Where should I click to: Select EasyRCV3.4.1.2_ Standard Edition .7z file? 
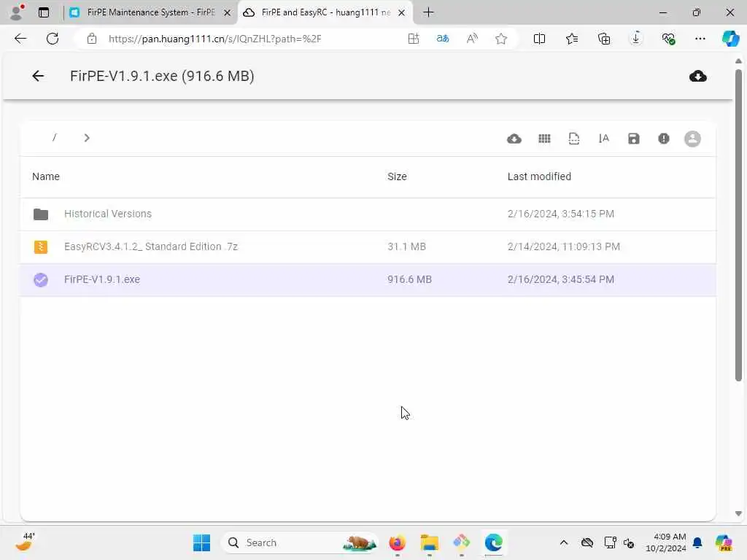pos(368,246)
